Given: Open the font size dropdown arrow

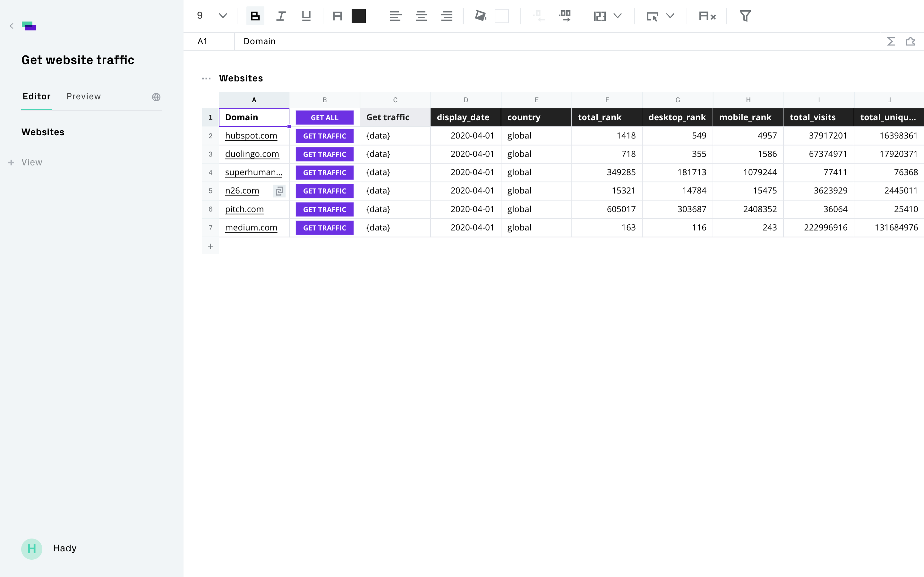Looking at the screenshot, I should pyautogui.click(x=223, y=16).
